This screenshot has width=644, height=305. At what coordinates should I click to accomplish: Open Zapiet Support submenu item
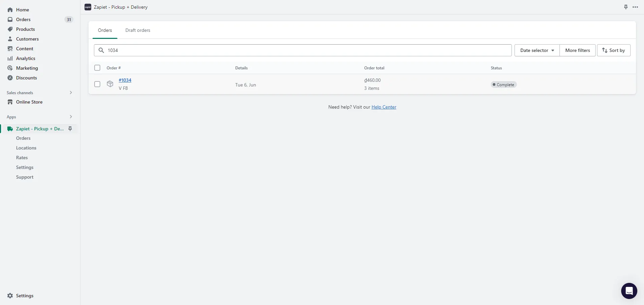click(25, 177)
